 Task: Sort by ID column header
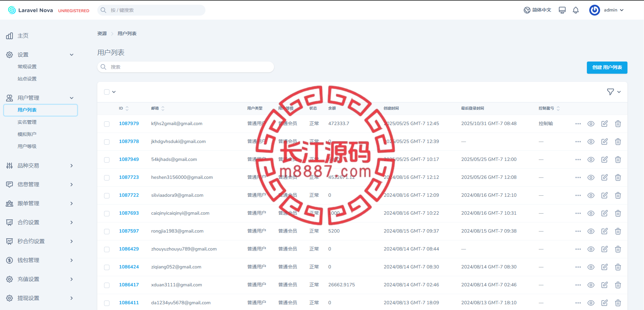coord(124,109)
